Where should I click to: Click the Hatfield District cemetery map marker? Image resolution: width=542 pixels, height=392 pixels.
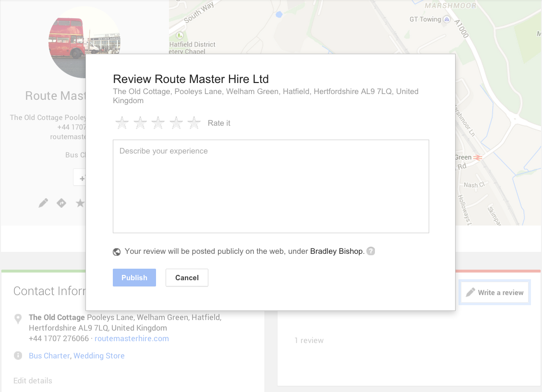(x=180, y=35)
